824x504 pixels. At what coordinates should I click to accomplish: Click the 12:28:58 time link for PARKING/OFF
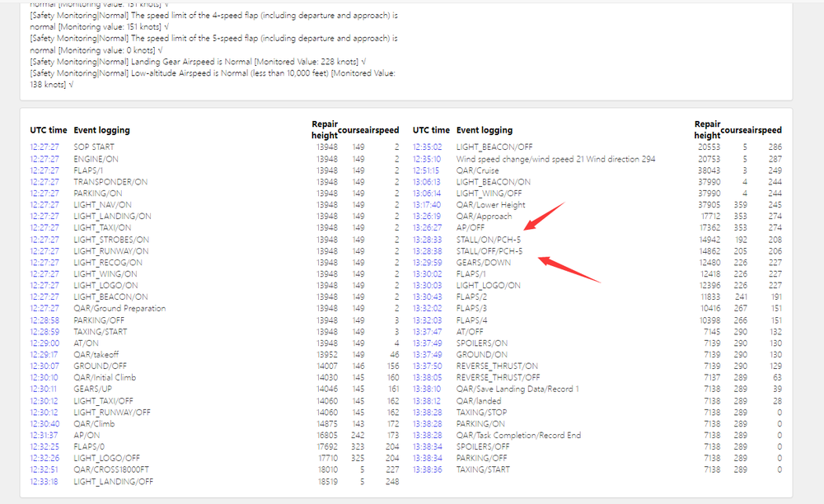(44, 320)
